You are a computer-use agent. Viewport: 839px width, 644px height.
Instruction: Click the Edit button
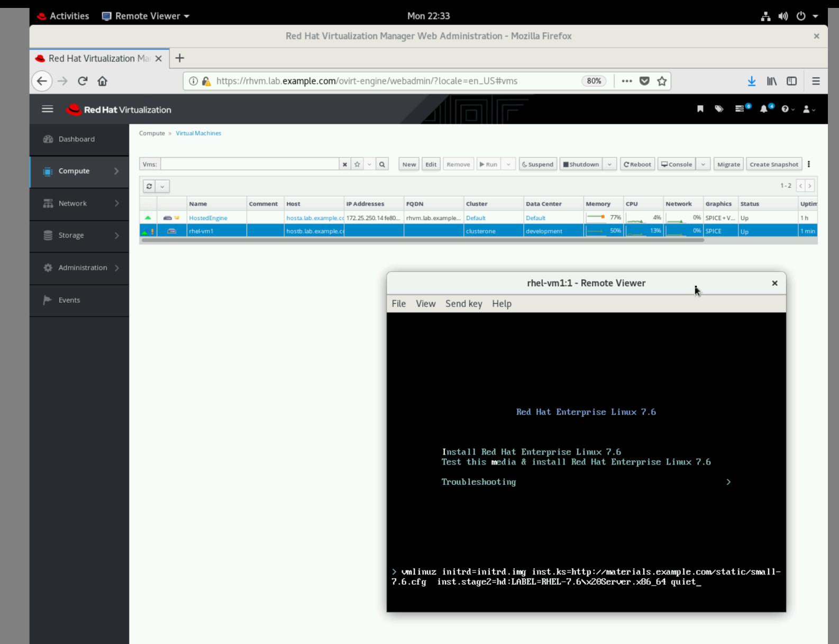point(431,164)
